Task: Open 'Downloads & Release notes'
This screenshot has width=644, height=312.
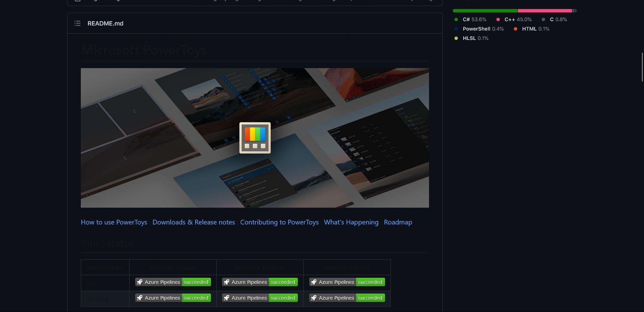Action: [194, 222]
